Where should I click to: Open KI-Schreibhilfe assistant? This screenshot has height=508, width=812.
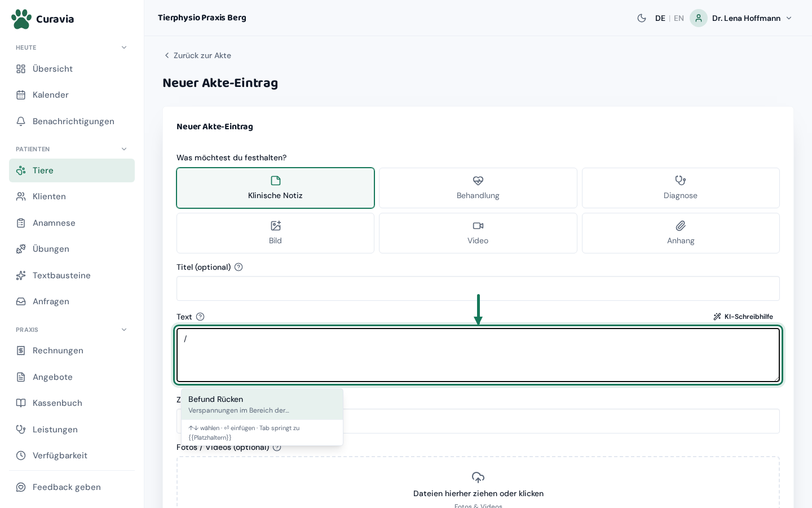pos(743,317)
